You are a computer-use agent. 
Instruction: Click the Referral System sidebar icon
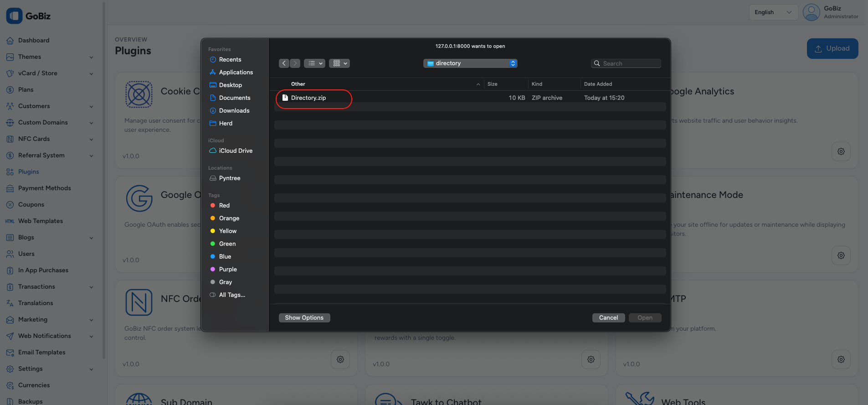[x=10, y=156]
